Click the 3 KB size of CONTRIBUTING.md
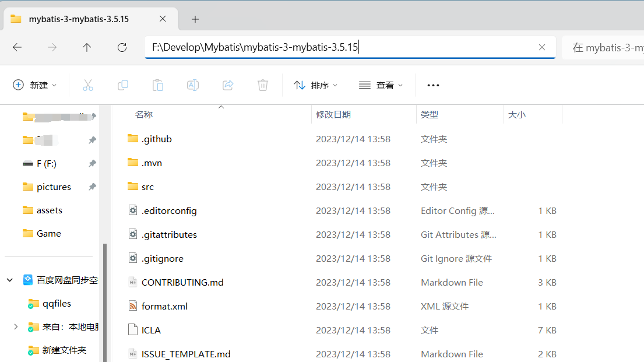 pyautogui.click(x=547, y=282)
